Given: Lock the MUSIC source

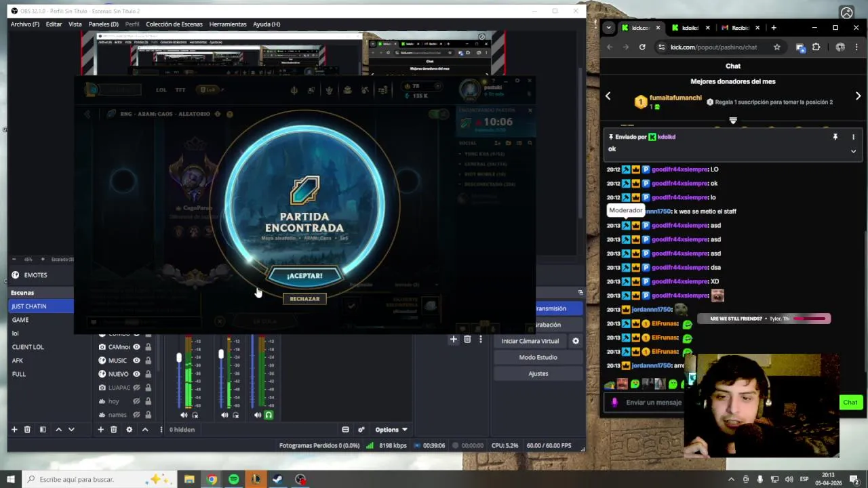Looking at the screenshot, I should click(x=148, y=361).
